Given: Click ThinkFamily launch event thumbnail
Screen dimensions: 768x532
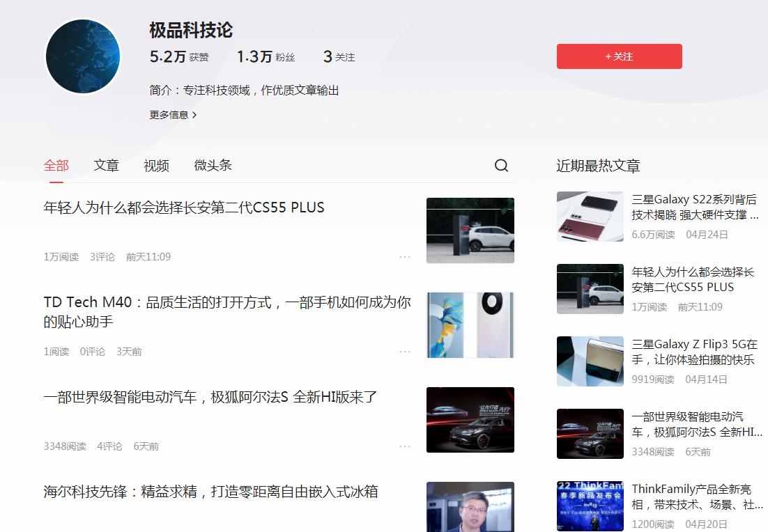Looking at the screenshot, I should pyautogui.click(x=590, y=506).
